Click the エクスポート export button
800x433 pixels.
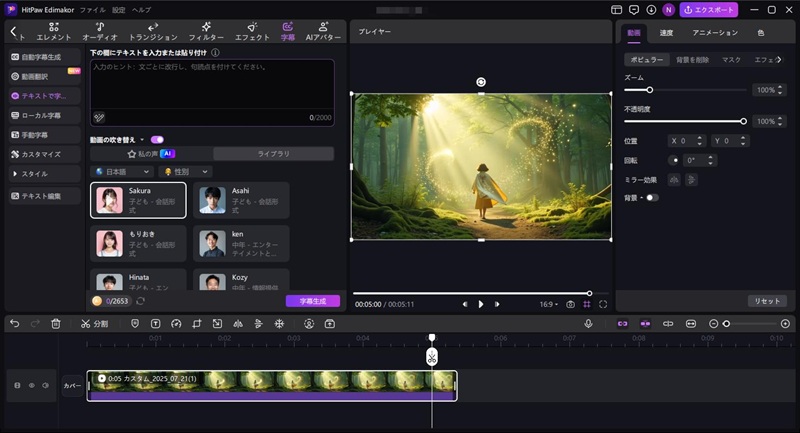709,10
